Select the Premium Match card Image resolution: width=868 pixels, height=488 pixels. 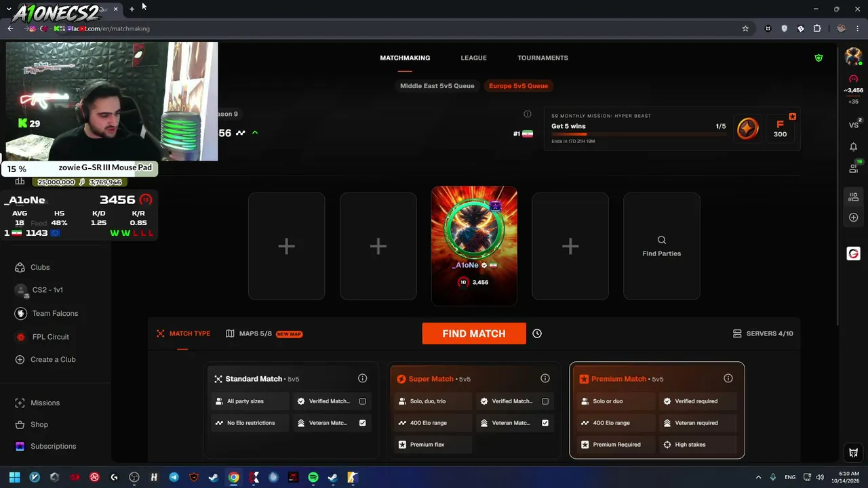pos(657,411)
